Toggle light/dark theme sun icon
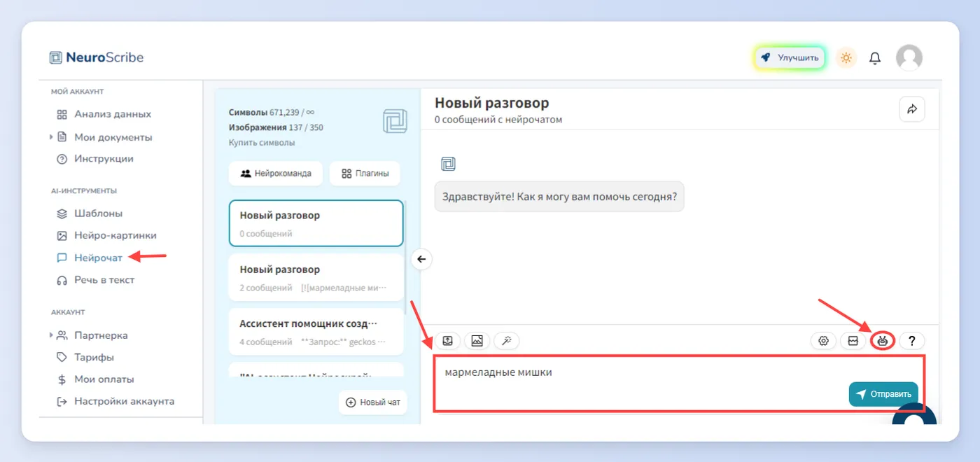 (x=846, y=58)
